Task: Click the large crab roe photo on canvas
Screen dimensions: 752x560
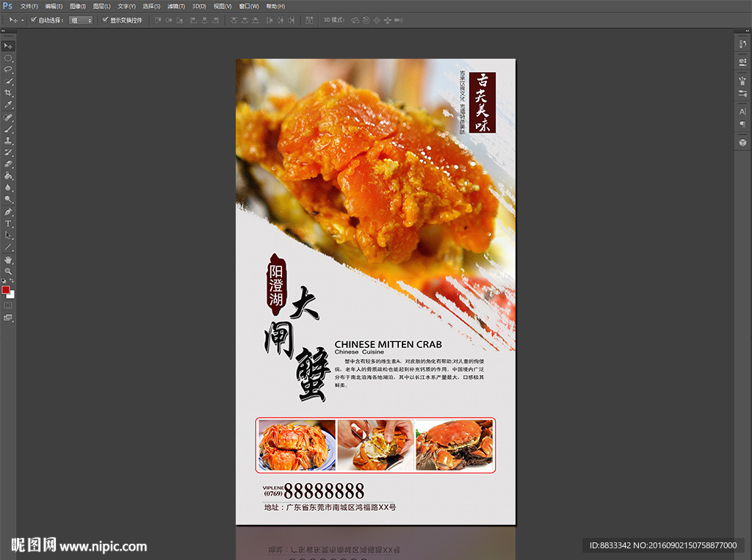Action: 375,169
